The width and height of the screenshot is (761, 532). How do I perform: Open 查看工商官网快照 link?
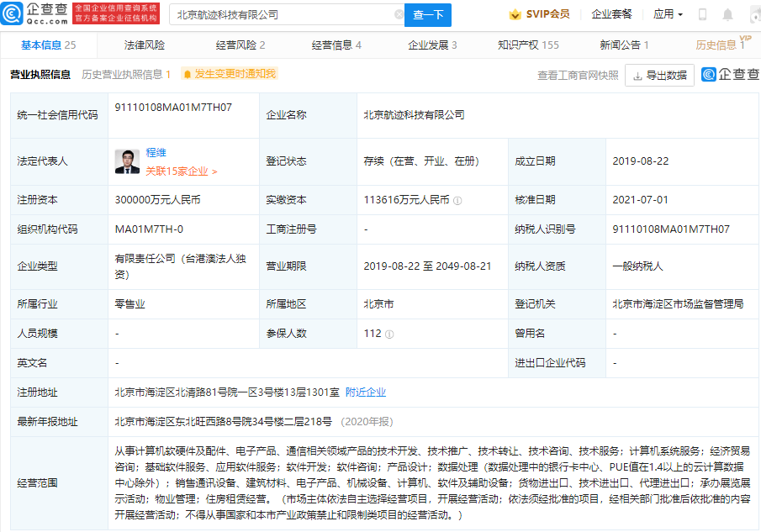coord(578,75)
